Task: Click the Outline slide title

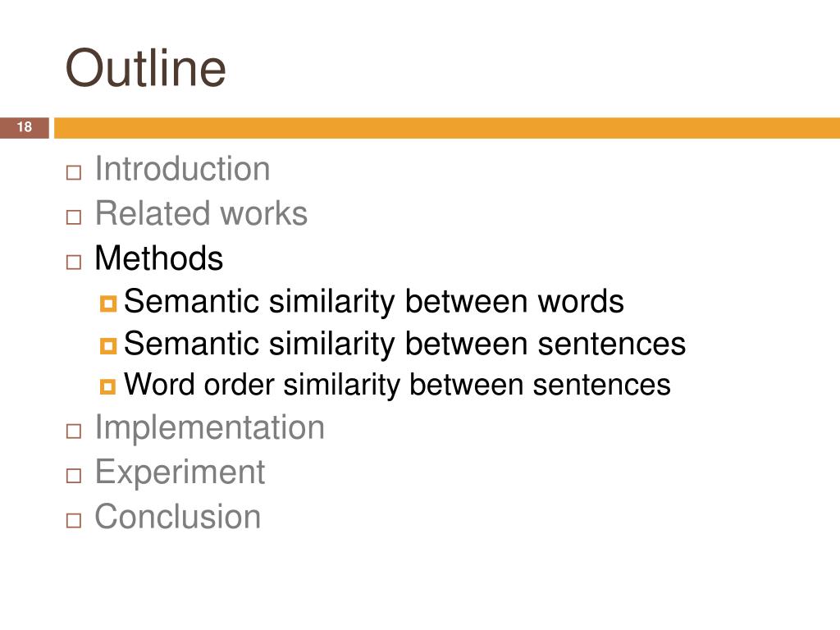Action: pos(146,68)
